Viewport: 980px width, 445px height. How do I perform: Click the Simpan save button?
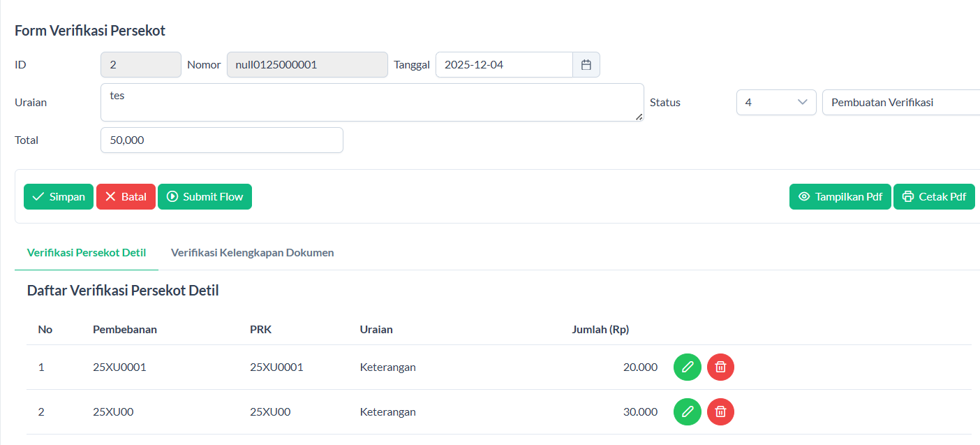click(59, 197)
